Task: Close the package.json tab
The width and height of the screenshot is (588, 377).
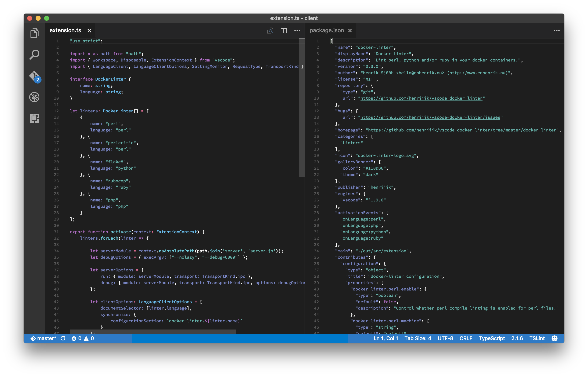Action: (350, 31)
